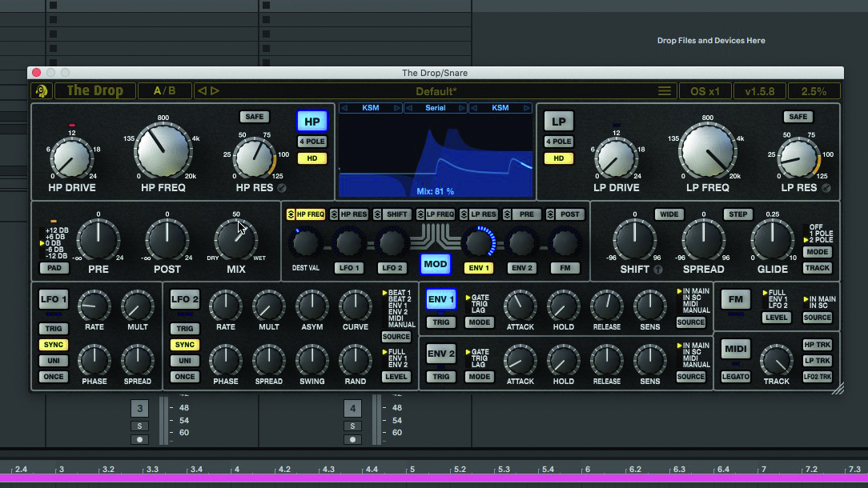Viewport: 868px width, 488px height.
Task: Click HP FREQ slot stepper icon
Action: (291, 214)
